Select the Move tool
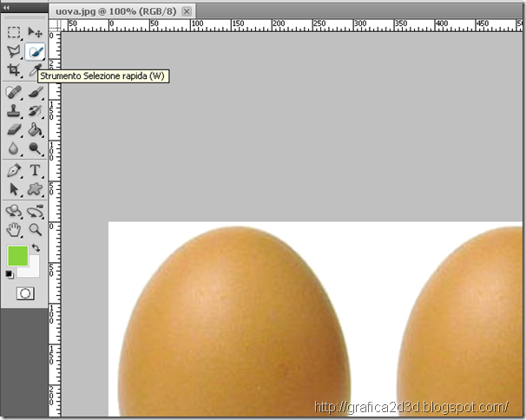The height and width of the screenshot is (420, 526). pyautogui.click(x=35, y=32)
